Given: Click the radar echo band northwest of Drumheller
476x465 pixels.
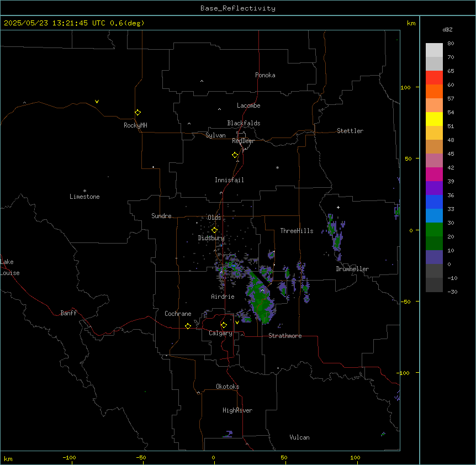Looking at the screenshot, I should coord(335,237).
